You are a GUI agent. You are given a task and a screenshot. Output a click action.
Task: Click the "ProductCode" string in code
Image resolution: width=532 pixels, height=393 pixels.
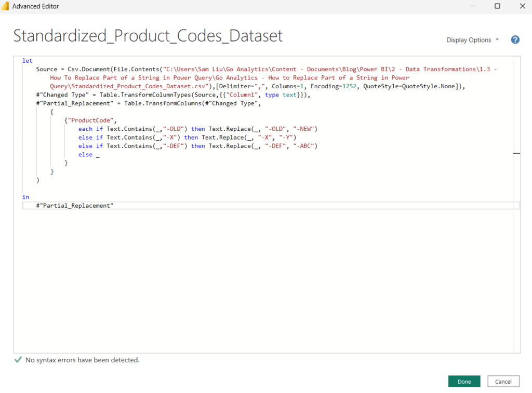tap(90, 120)
